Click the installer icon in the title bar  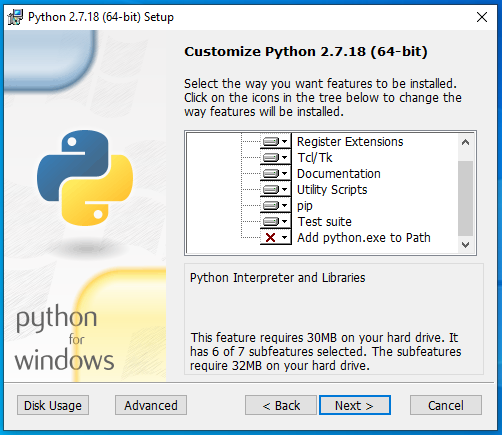click(15, 17)
